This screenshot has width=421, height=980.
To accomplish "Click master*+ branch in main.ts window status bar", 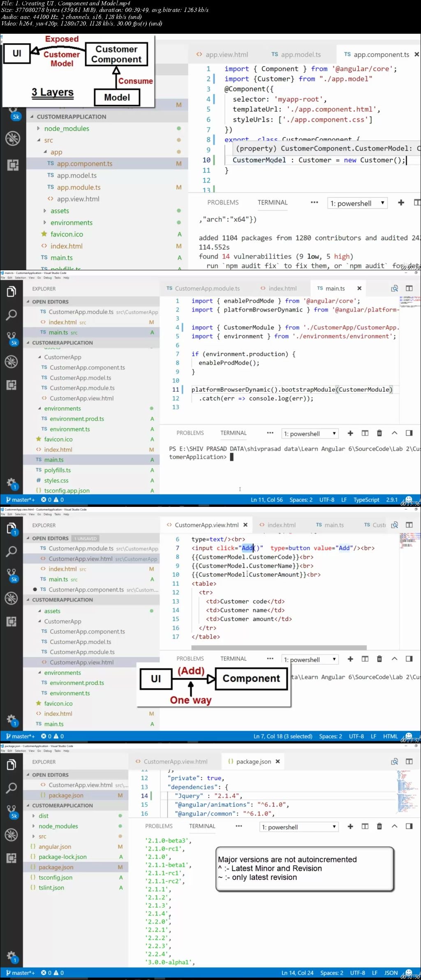I will (x=21, y=499).
